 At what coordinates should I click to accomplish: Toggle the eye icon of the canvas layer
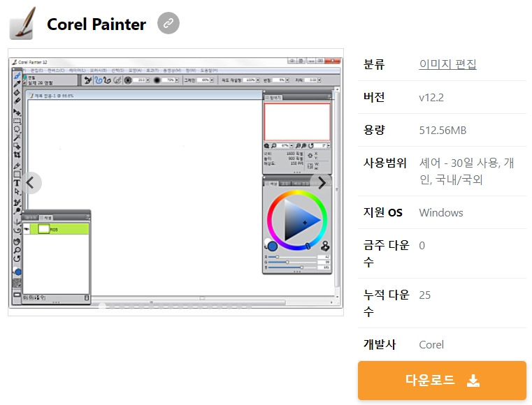pyautogui.click(x=27, y=230)
